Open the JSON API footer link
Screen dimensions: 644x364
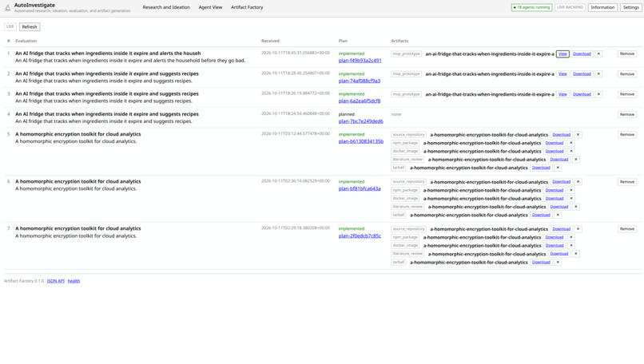point(55,281)
